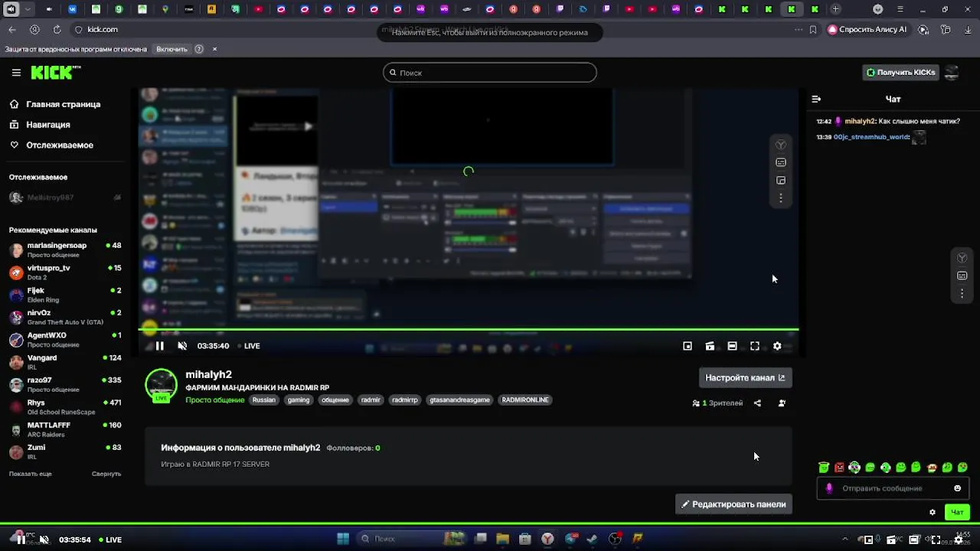The width and height of the screenshot is (980, 551).
Task: Click the Kick Поиск search field
Action: [x=490, y=73]
